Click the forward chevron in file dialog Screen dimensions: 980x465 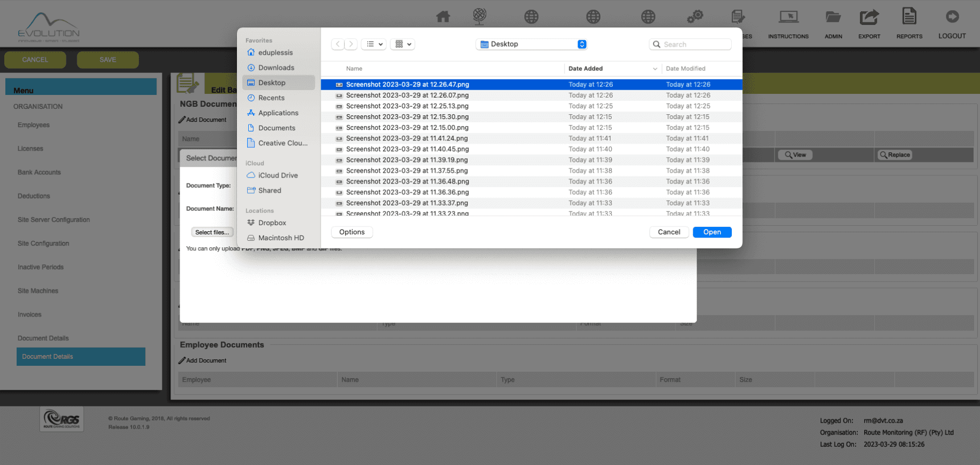351,44
